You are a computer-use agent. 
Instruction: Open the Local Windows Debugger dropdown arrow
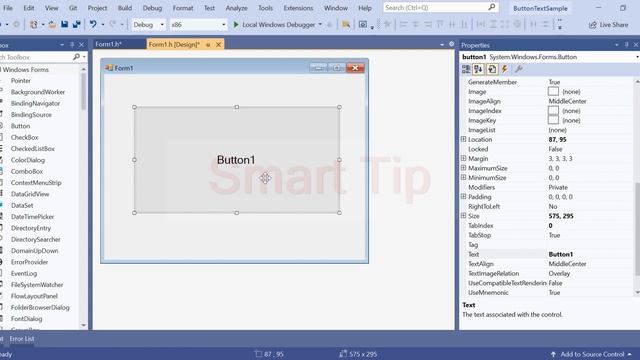(x=320, y=24)
